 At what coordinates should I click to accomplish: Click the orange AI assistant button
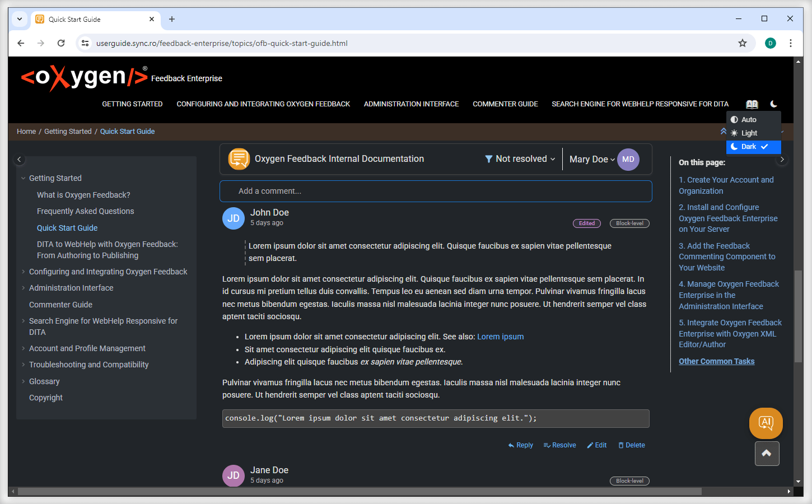[766, 423]
